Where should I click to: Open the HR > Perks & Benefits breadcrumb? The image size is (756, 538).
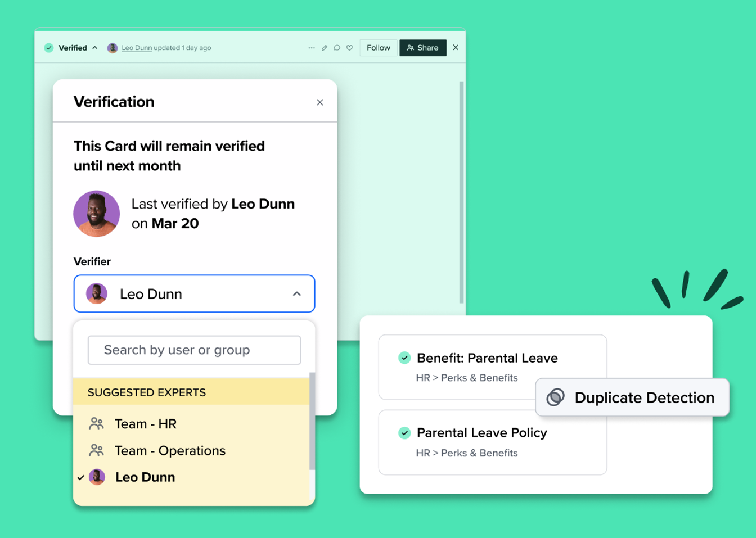467,378
